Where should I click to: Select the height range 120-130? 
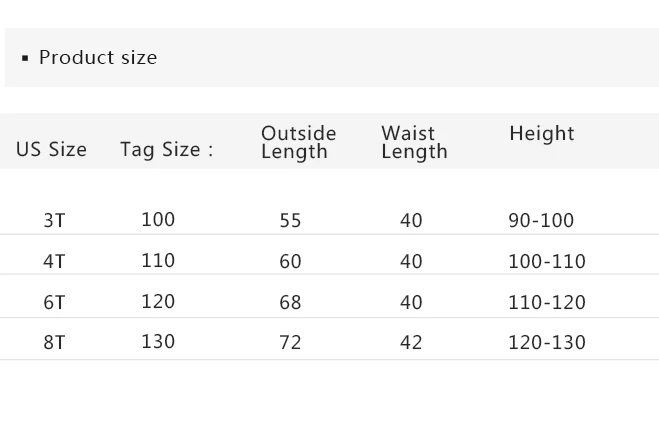point(546,342)
